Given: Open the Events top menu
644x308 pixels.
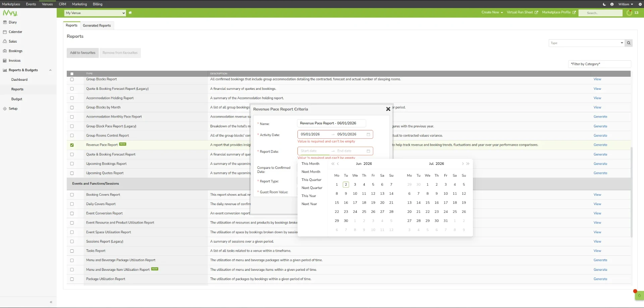Looking at the screenshot, I should [x=31, y=4].
